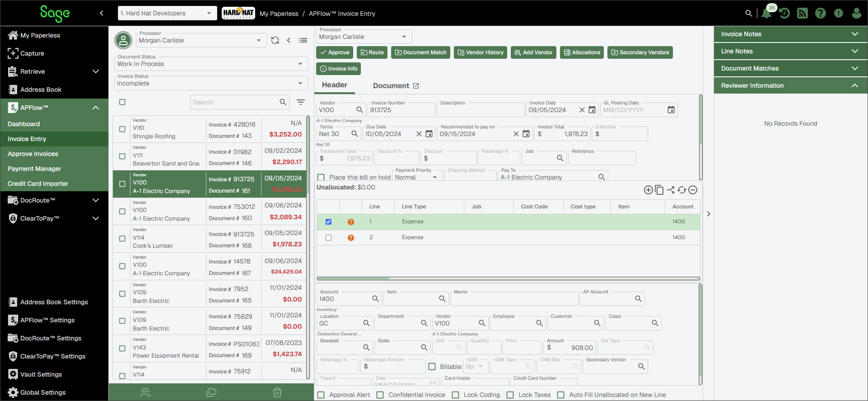868x401 pixels.
Task: Click the Route button
Action: click(372, 52)
